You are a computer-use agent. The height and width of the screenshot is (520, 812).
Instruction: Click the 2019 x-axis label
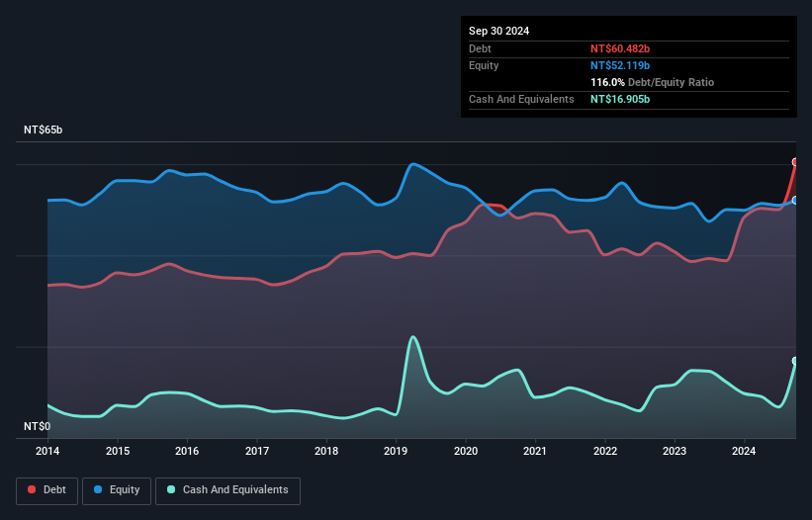coord(396,451)
